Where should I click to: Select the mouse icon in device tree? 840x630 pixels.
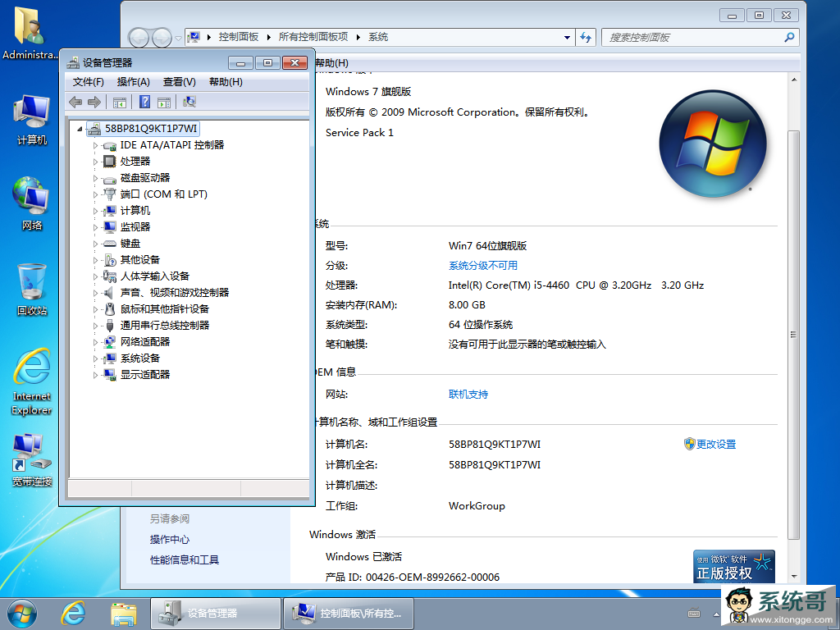[110, 309]
